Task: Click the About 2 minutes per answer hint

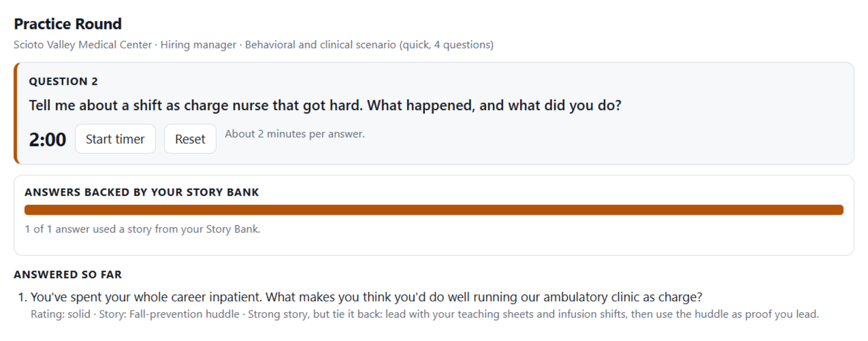Action: tap(295, 134)
